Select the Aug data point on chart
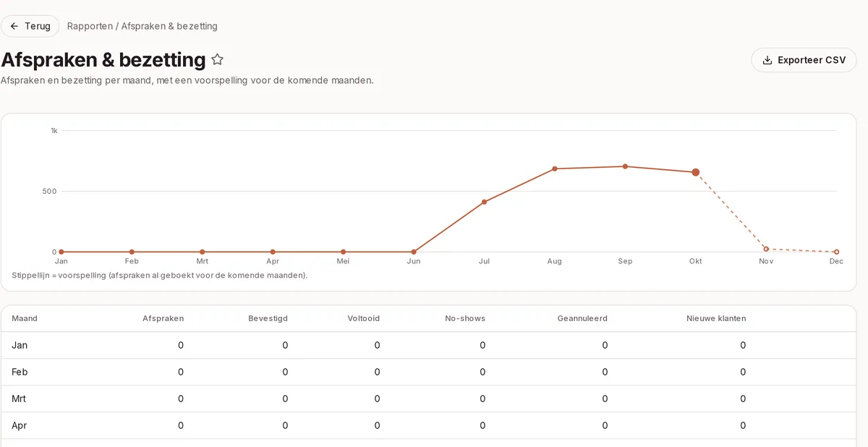Image resolution: width=868 pixels, height=447 pixels. point(555,169)
